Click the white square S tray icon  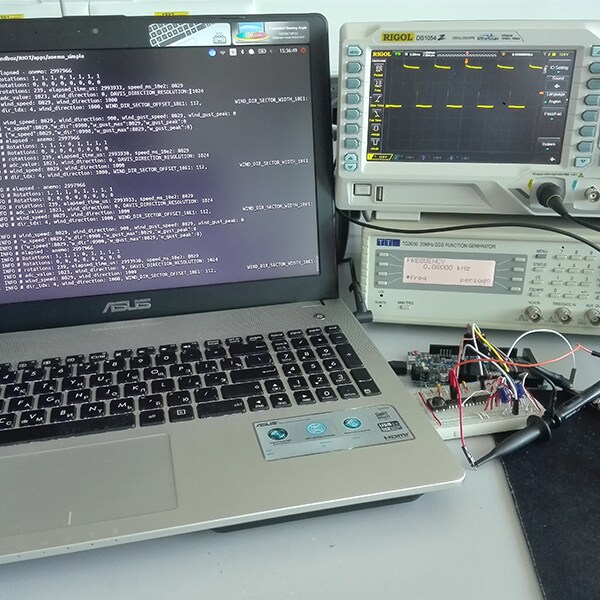pyautogui.click(x=233, y=52)
